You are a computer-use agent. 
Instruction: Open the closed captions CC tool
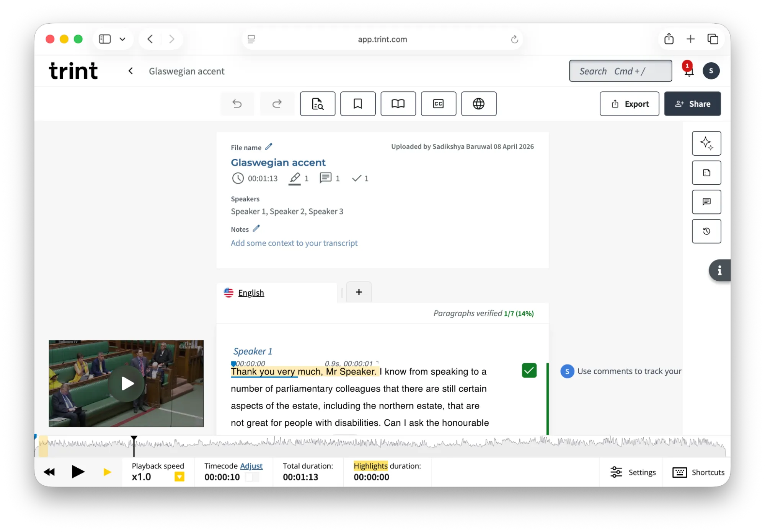point(439,104)
